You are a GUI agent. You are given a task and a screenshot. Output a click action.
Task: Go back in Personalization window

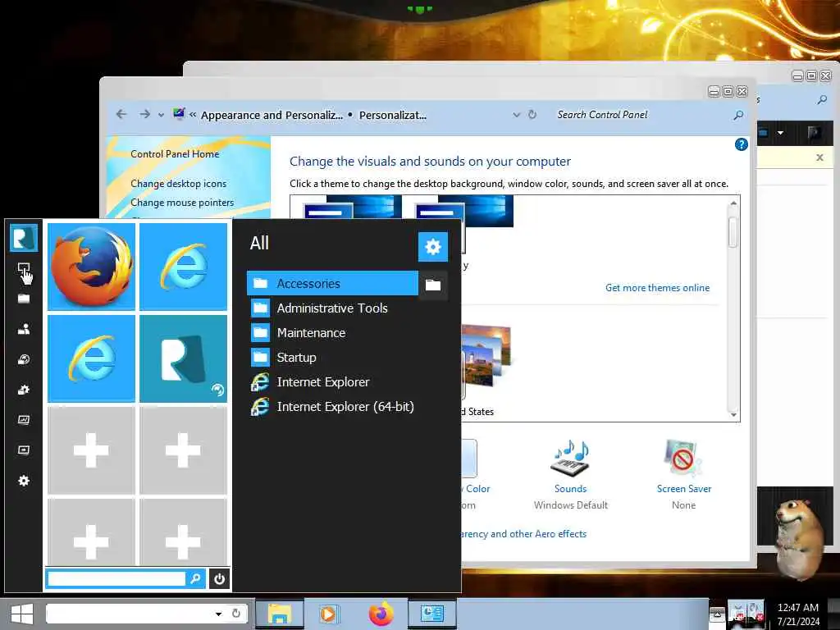[121, 114]
